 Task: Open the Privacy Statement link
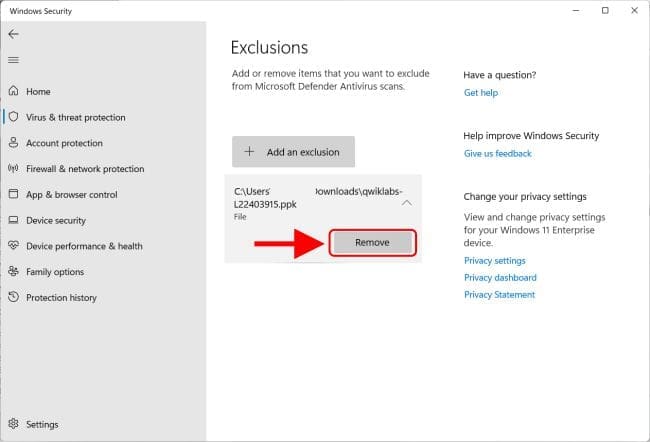click(499, 295)
